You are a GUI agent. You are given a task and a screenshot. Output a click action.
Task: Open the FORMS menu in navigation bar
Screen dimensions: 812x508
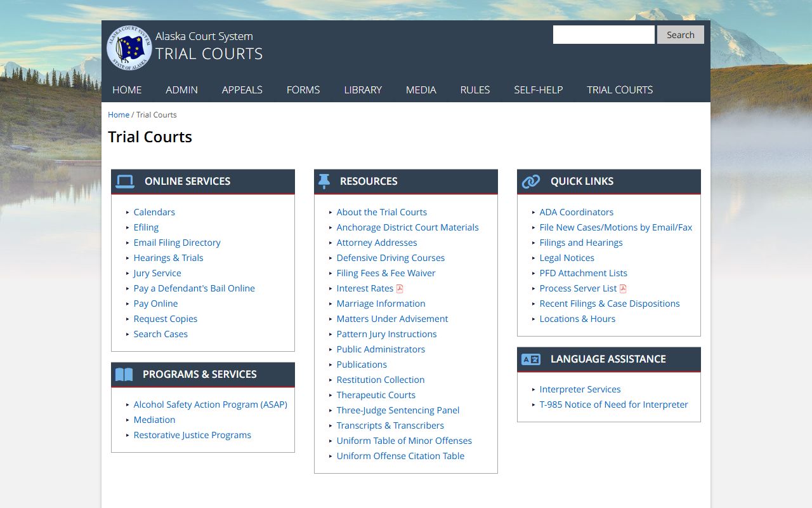coord(303,90)
